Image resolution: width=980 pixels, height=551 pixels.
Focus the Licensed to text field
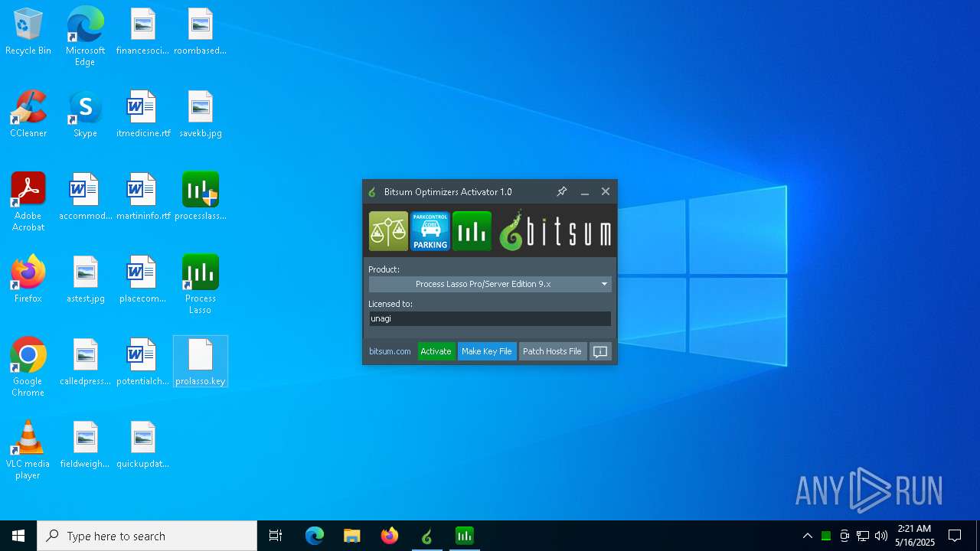(x=490, y=318)
